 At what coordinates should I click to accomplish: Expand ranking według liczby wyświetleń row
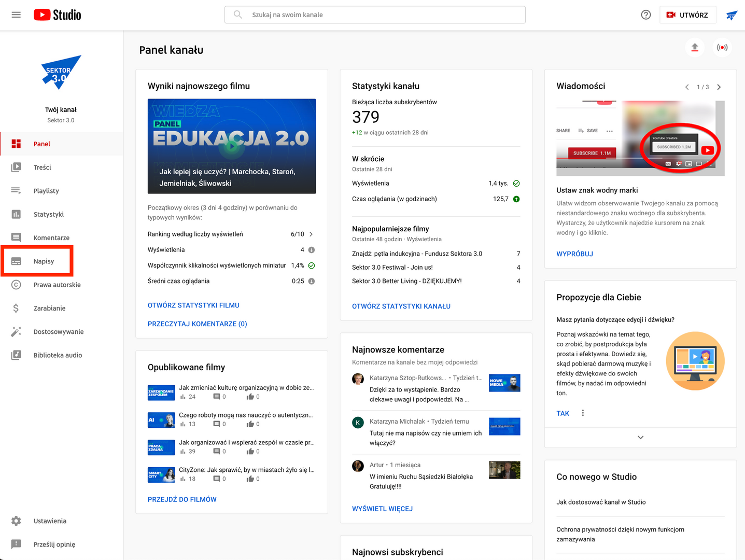tap(311, 234)
